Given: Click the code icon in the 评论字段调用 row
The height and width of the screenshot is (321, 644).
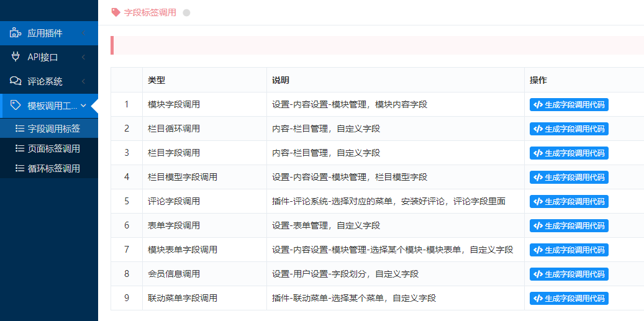Looking at the screenshot, I should click(x=538, y=202).
